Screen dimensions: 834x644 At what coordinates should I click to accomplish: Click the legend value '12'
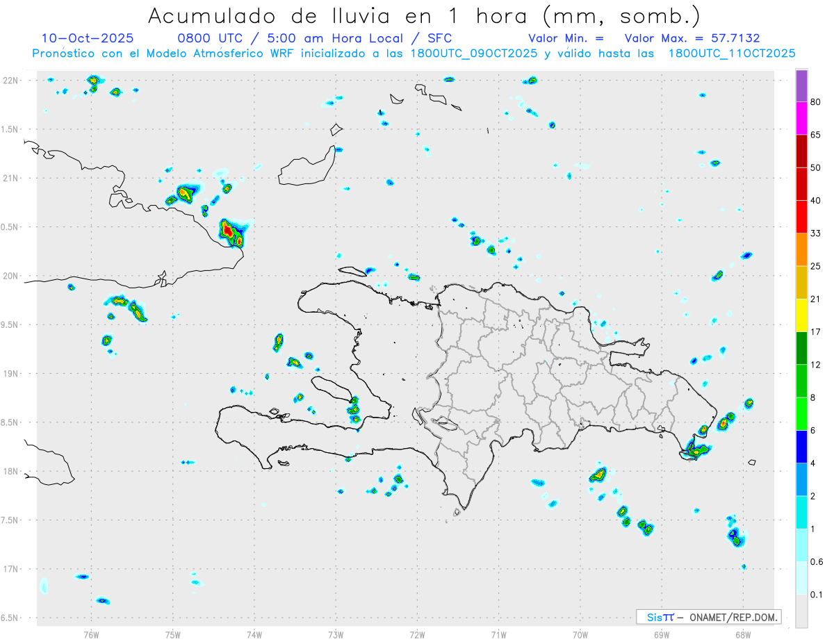click(x=816, y=365)
